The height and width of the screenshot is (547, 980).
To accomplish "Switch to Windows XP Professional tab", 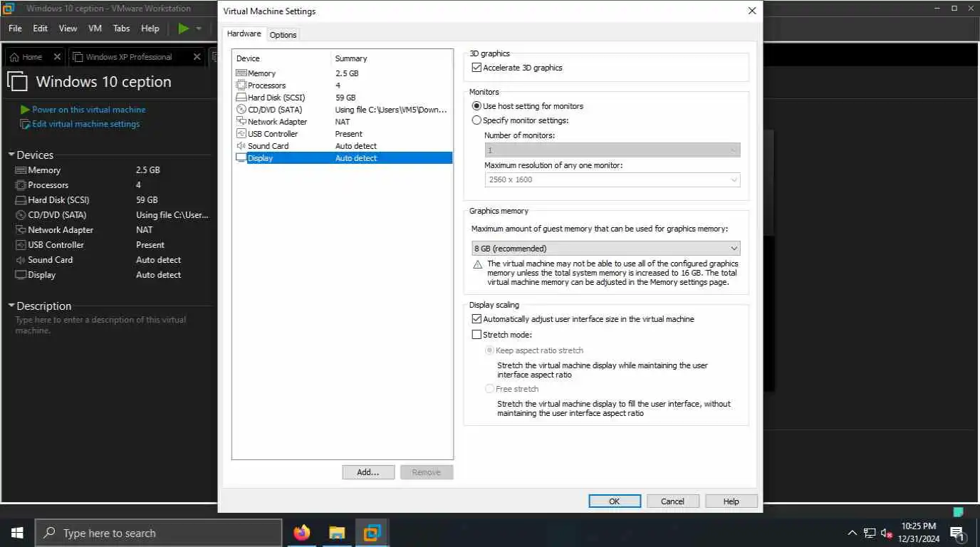I will click(129, 57).
